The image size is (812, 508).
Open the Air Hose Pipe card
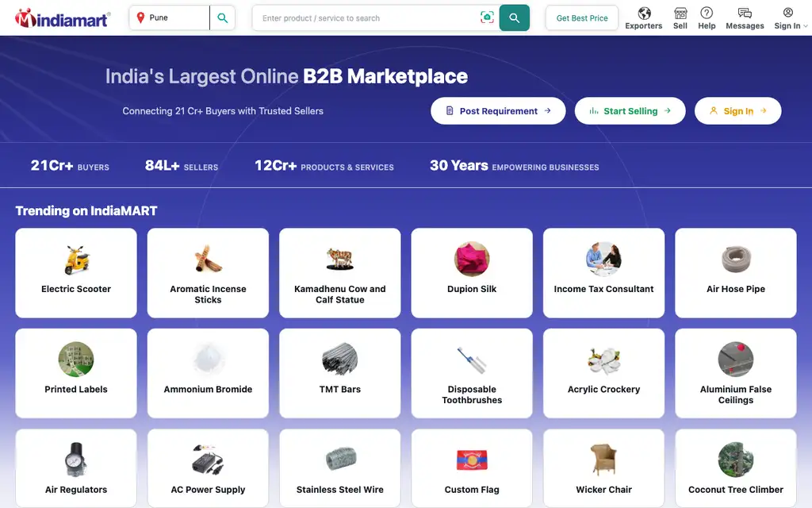(736, 273)
